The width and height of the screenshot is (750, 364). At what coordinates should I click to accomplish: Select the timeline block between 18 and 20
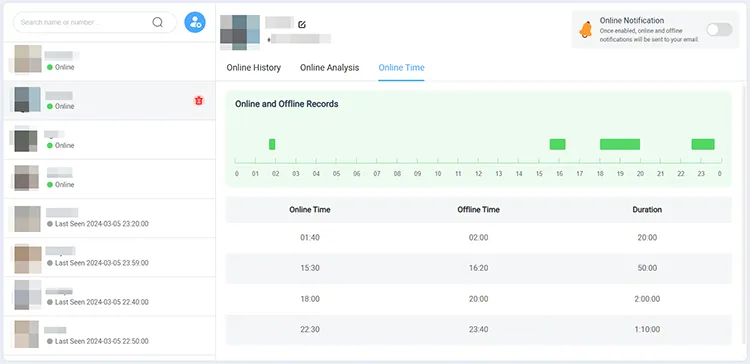[620, 144]
